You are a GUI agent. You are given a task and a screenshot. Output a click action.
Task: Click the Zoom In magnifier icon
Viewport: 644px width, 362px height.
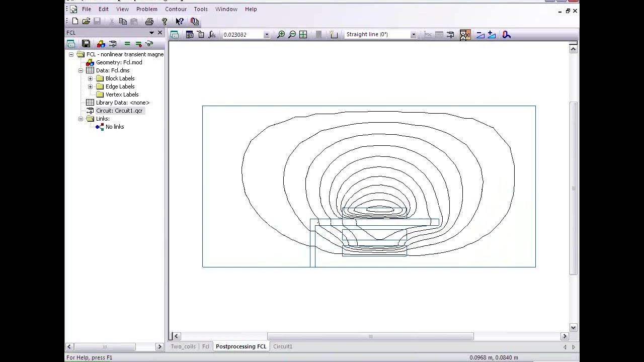point(281,34)
